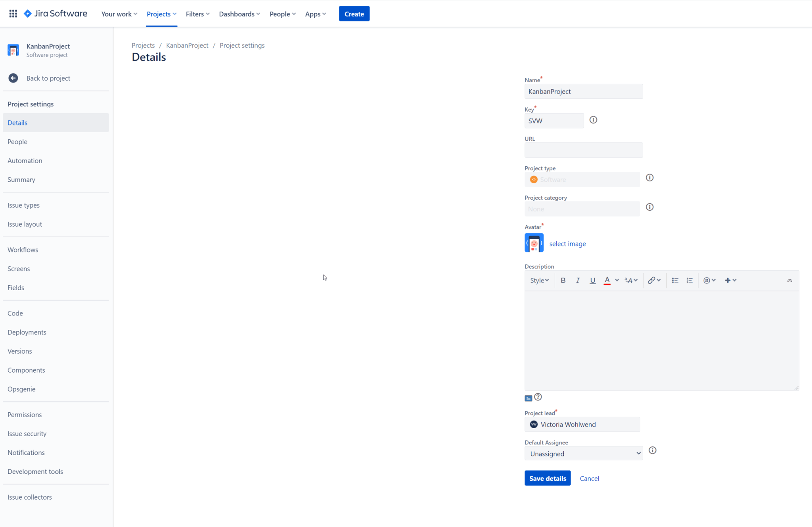This screenshot has height=527, width=812.
Task: Open the Jira app switcher grid
Action: [13, 13]
